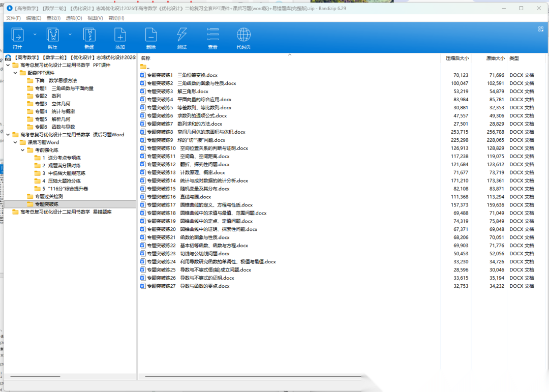Image resolution: width=549 pixels, height=392 pixels.
Task: Run archive check with 测试 icon
Action: pos(181,37)
